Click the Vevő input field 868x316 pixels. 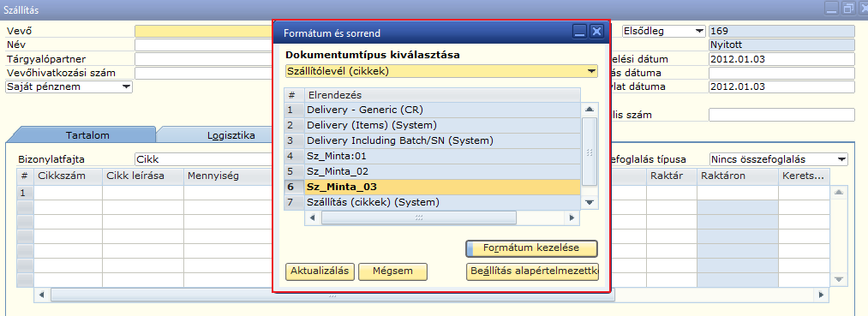(x=204, y=31)
